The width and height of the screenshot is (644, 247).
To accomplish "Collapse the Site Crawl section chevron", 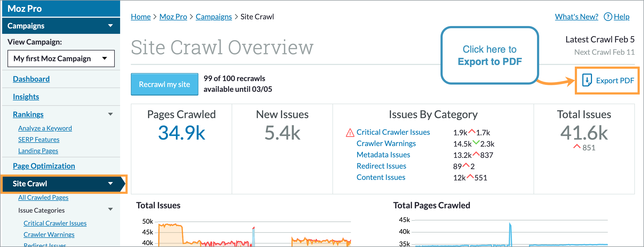I will pos(110,184).
